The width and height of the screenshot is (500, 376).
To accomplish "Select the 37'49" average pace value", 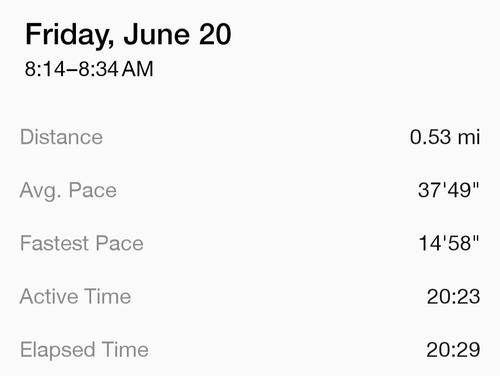I will click(449, 190).
